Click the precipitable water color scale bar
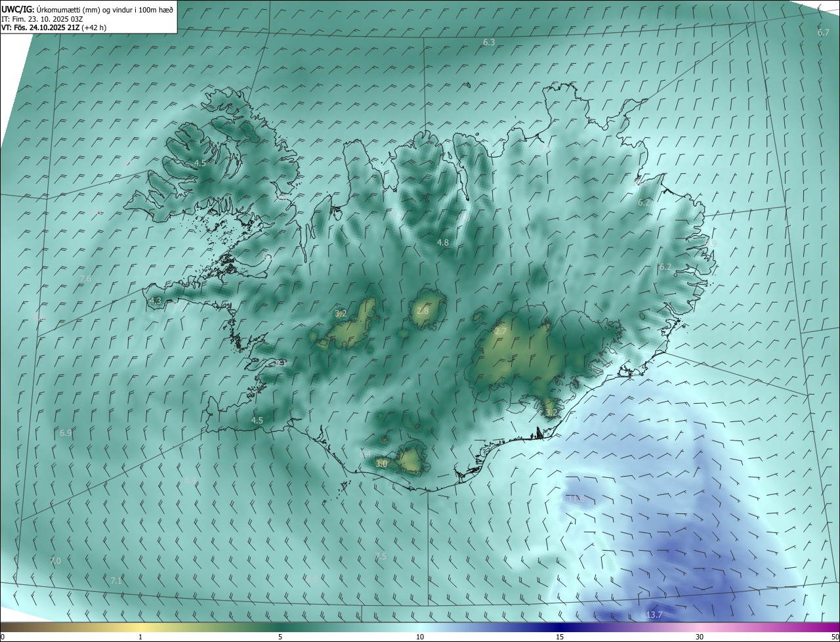This screenshot has width=840, height=642. click(x=420, y=627)
